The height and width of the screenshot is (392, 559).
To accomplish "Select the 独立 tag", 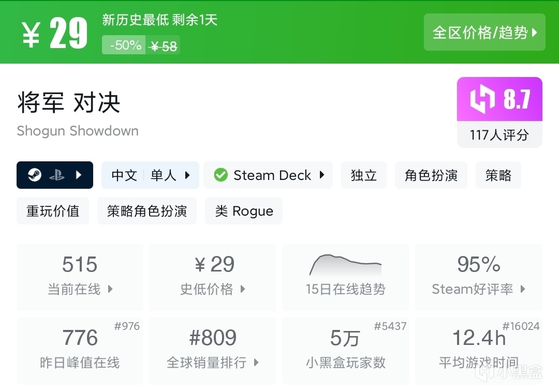I will 364,175.
